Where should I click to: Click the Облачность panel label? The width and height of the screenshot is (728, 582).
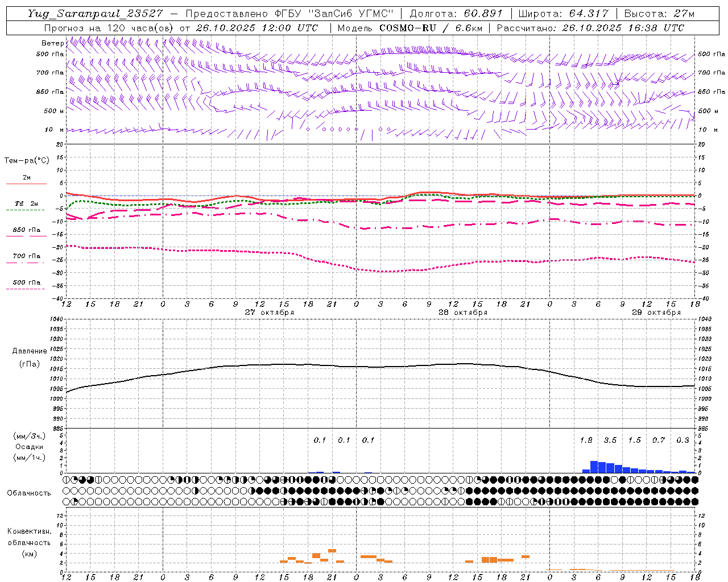(29, 493)
